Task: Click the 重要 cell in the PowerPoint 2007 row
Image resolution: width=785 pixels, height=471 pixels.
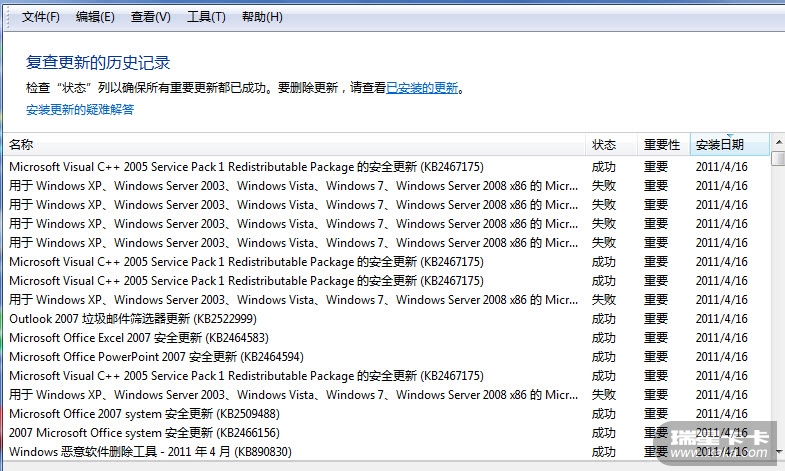Action: [x=656, y=357]
